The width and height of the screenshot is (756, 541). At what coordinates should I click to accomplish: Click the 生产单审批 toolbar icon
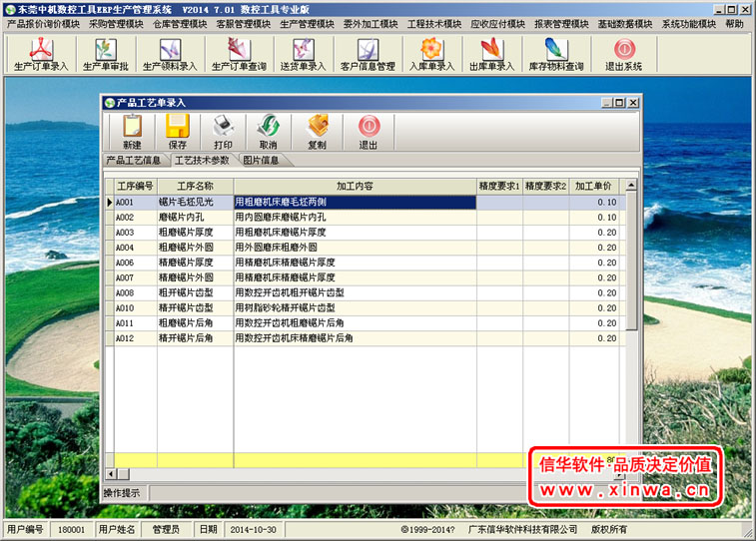(x=106, y=55)
